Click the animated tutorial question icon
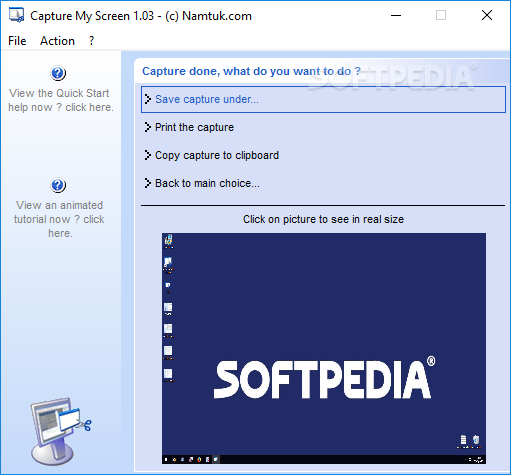511x475 pixels. click(58, 185)
